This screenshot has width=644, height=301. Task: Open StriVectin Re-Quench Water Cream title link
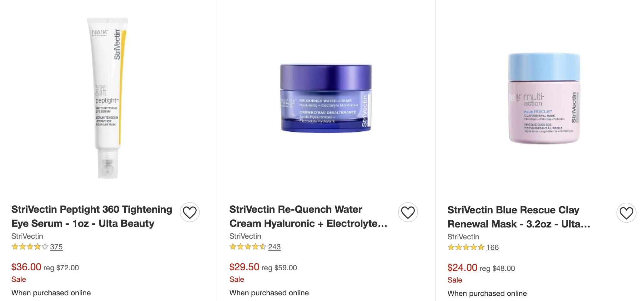click(309, 216)
